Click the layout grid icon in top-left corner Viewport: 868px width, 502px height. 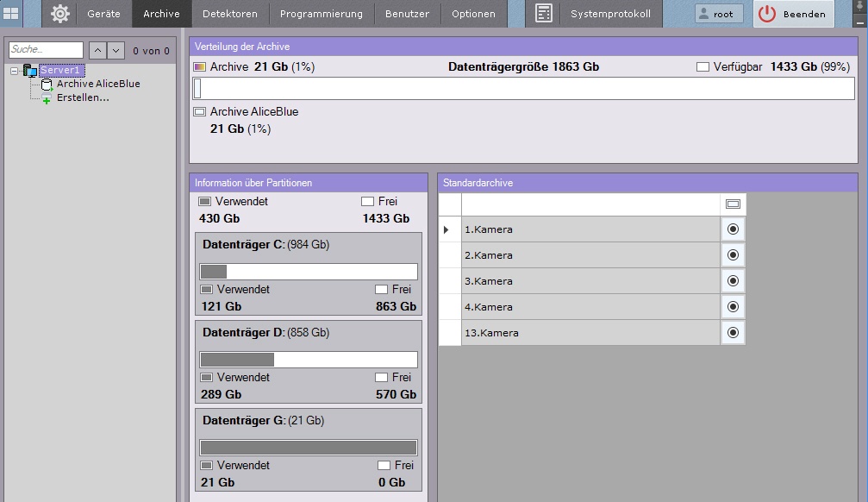coord(11,13)
